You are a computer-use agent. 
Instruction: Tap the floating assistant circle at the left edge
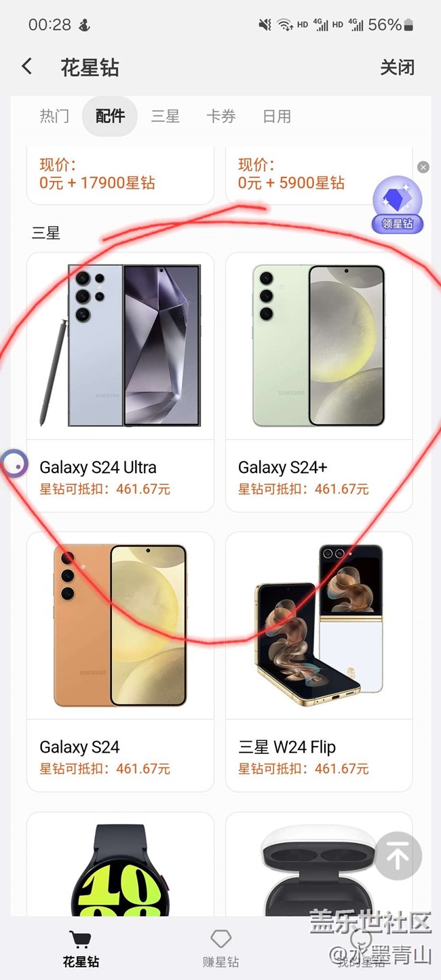(15, 464)
